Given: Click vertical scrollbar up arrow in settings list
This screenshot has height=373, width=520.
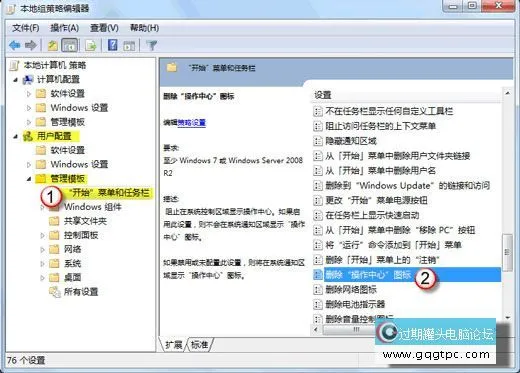Looking at the screenshot, I should (507, 93).
